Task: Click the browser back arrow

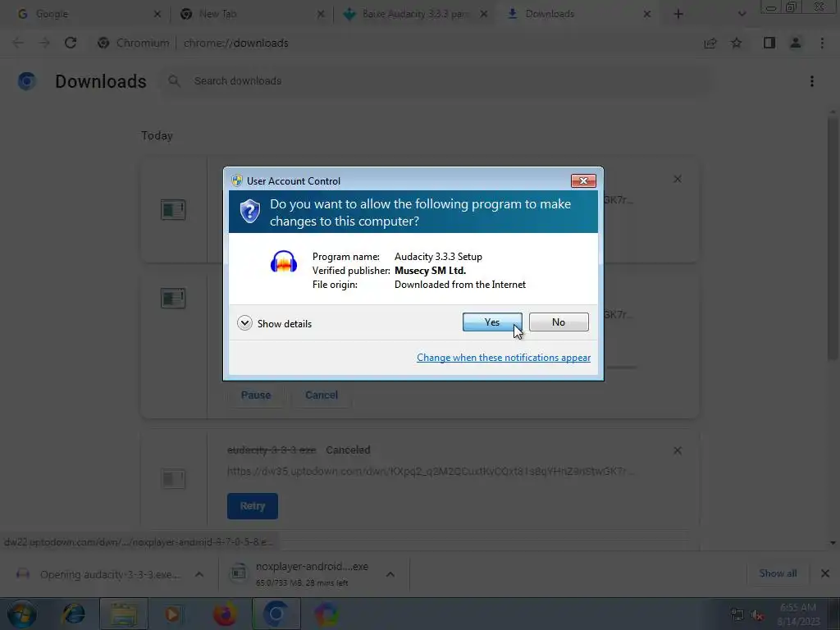Action: [18, 43]
